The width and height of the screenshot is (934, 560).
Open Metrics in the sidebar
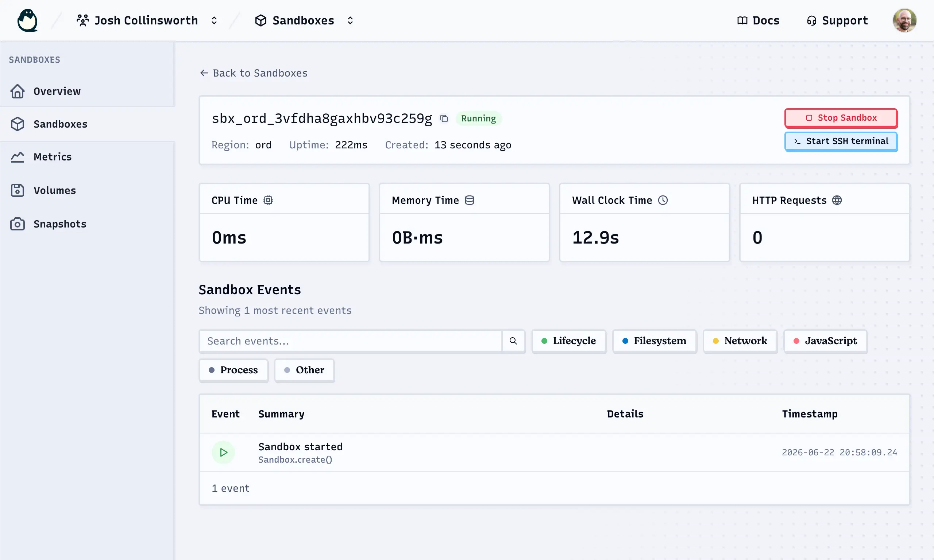click(87, 157)
